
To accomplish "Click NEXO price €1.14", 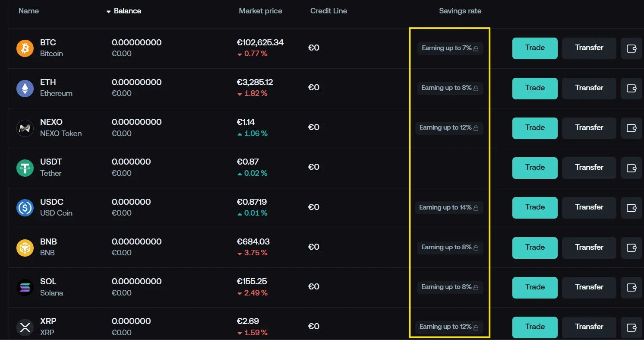I will tap(246, 122).
